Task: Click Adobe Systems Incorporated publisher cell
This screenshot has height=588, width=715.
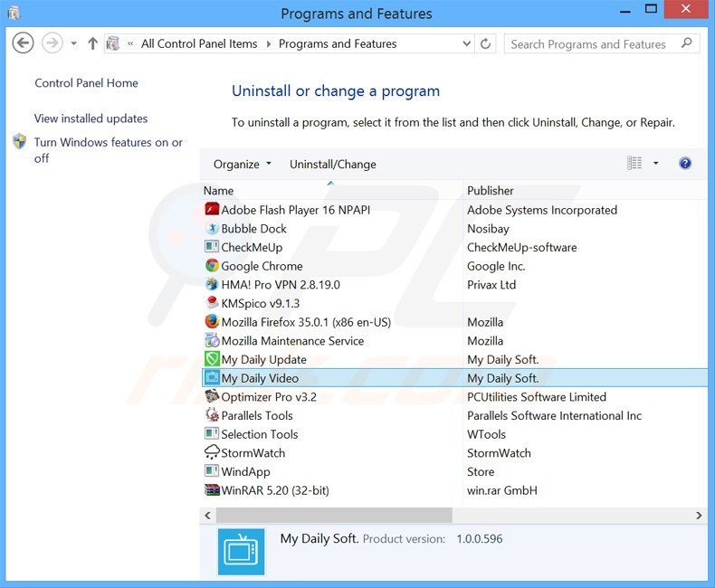Action: [x=542, y=210]
